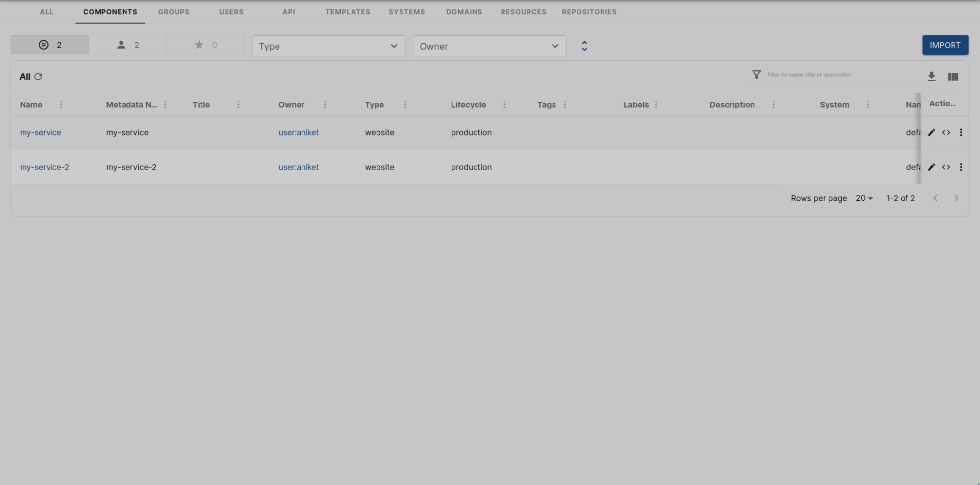Refresh the All components list
Screen dimensions: 980x485
coord(39,77)
